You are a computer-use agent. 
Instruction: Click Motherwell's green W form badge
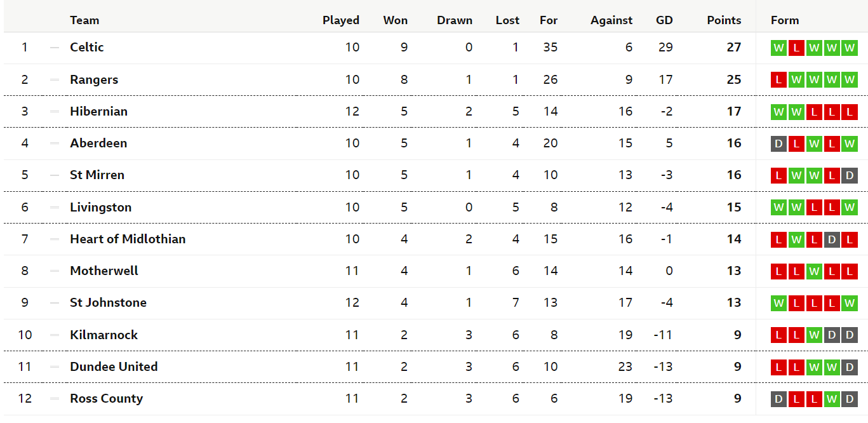tap(814, 271)
